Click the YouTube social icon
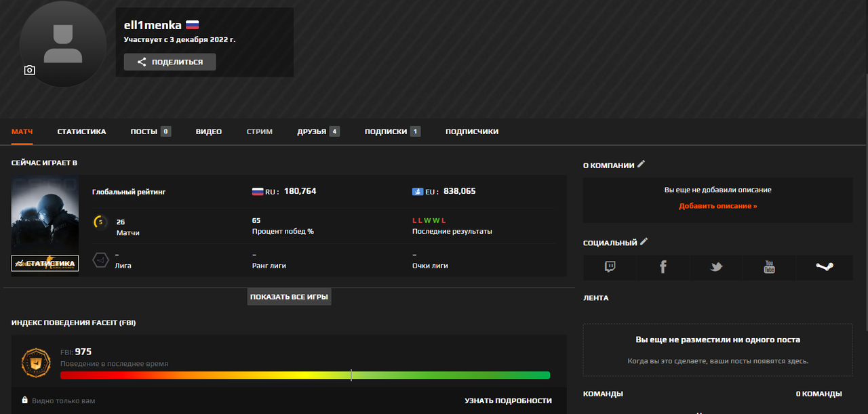Image resolution: width=868 pixels, height=414 pixels. point(769,267)
